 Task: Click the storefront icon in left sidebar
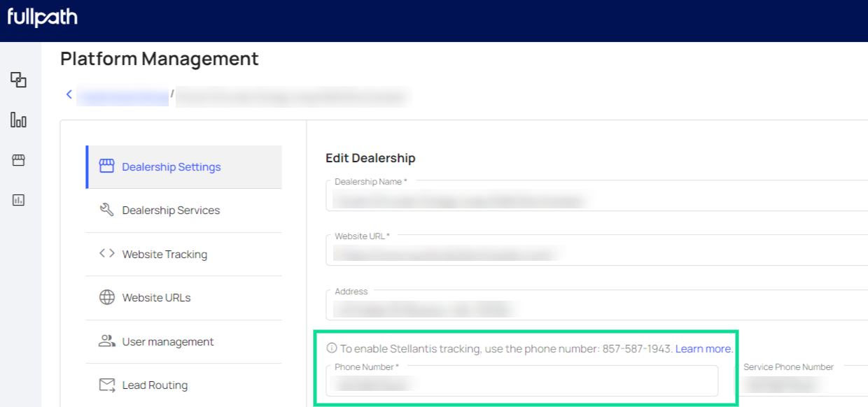(18, 160)
